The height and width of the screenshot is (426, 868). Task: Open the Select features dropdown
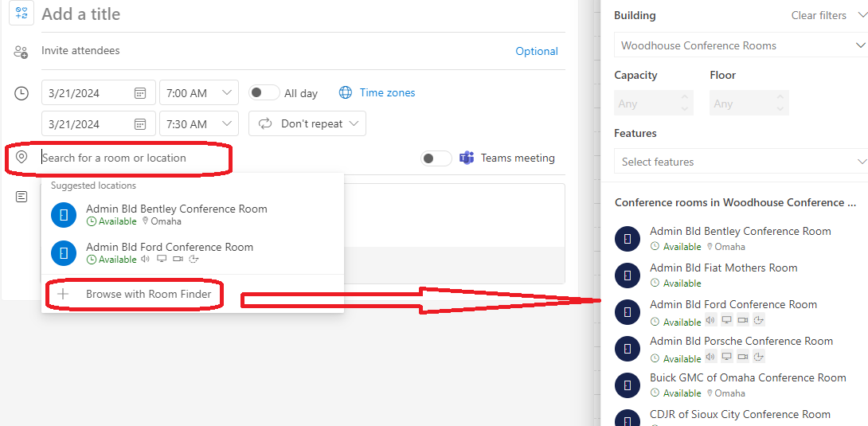(741, 162)
